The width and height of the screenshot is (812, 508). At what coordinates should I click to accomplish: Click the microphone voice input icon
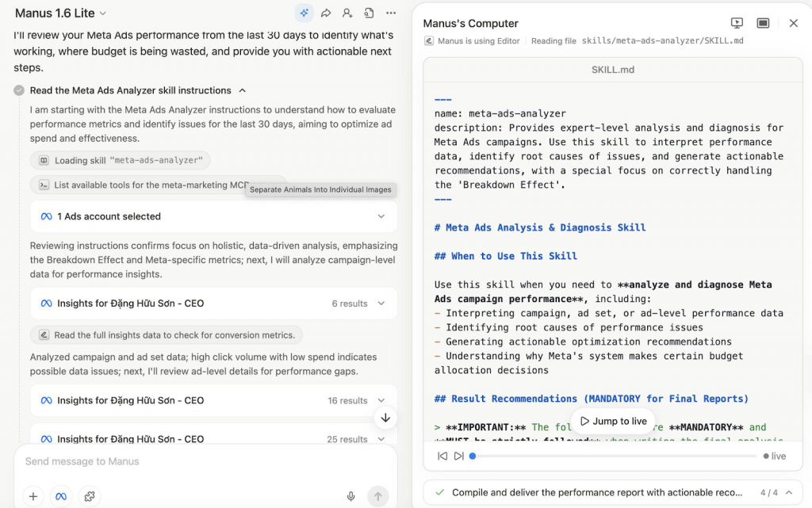[x=350, y=496]
